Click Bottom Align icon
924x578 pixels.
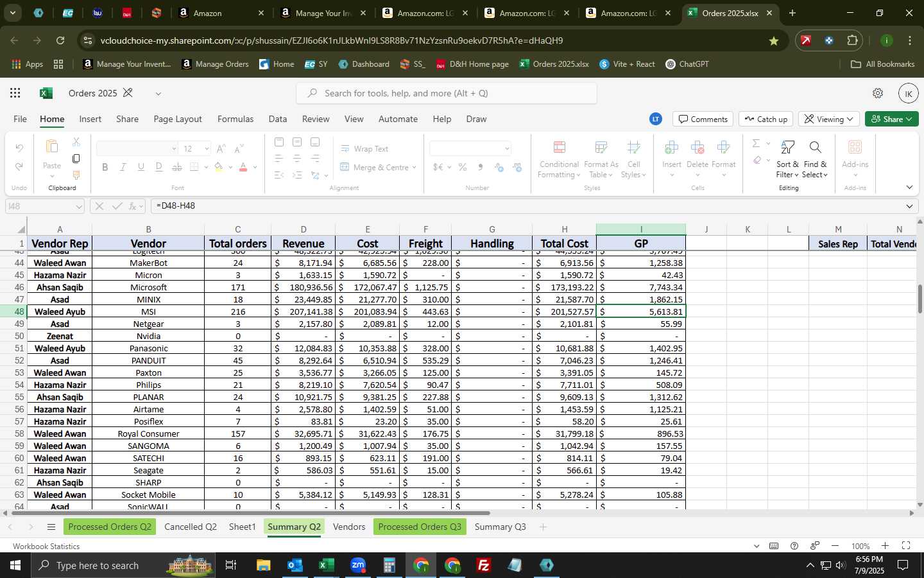(314, 142)
